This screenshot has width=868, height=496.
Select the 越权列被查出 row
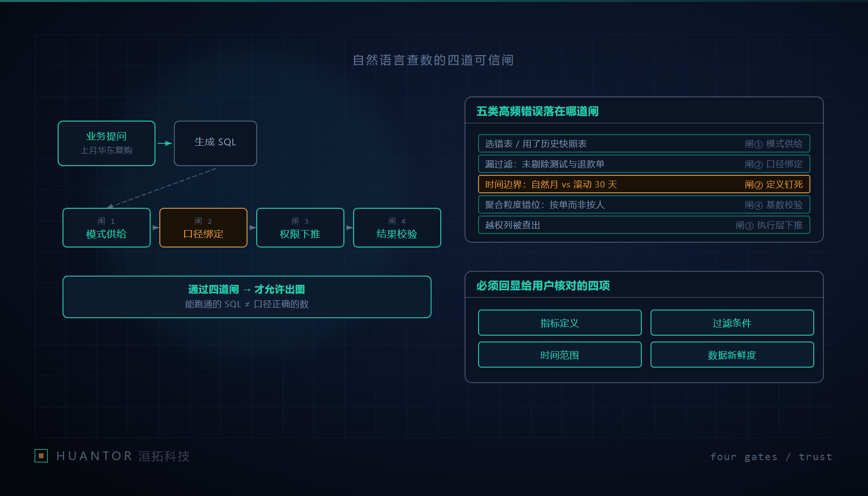pos(644,225)
